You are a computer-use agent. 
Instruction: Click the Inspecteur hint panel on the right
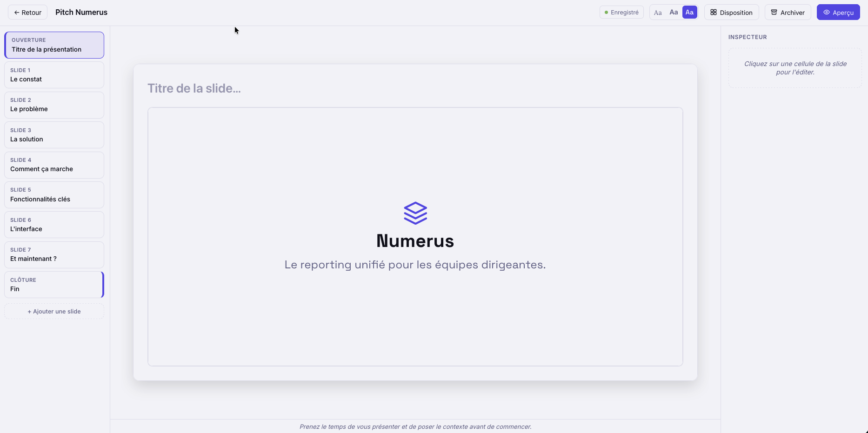(x=795, y=68)
